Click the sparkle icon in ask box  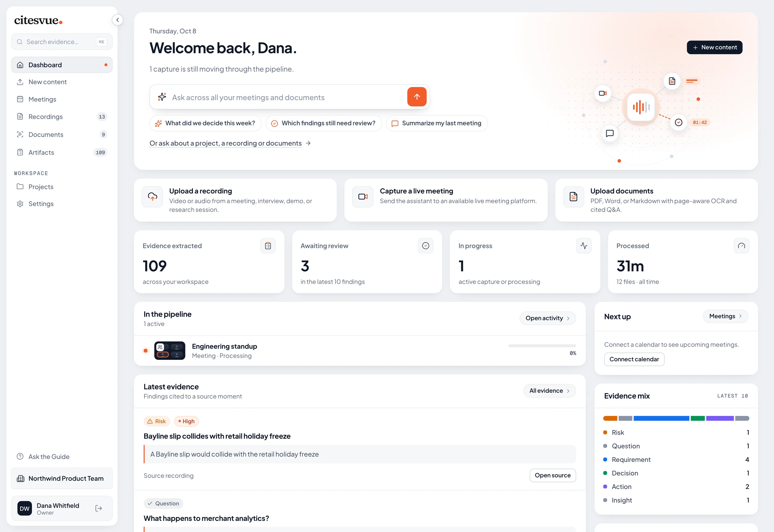[162, 97]
